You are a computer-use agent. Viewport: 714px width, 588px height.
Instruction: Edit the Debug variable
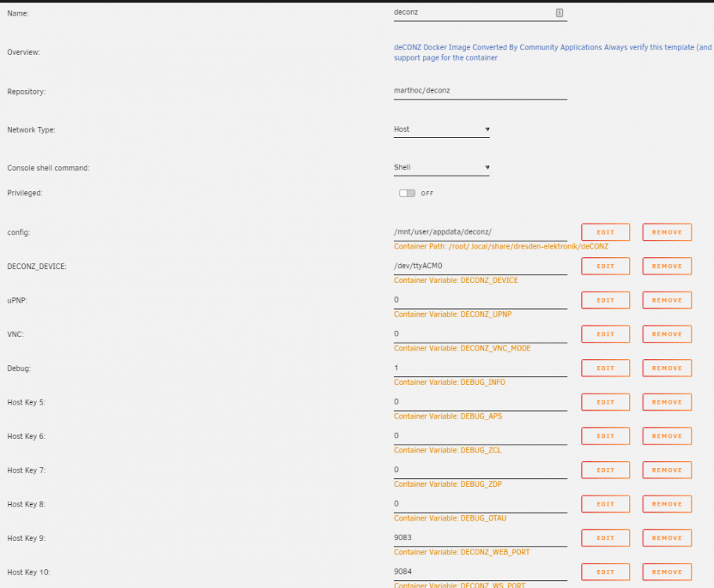pyautogui.click(x=605, y=368)
